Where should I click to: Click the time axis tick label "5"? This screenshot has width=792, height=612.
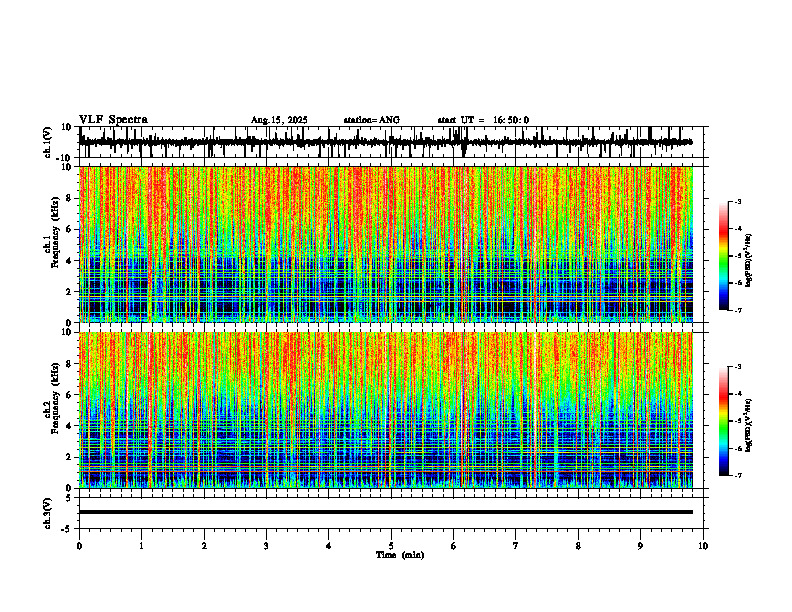(391, 546)
